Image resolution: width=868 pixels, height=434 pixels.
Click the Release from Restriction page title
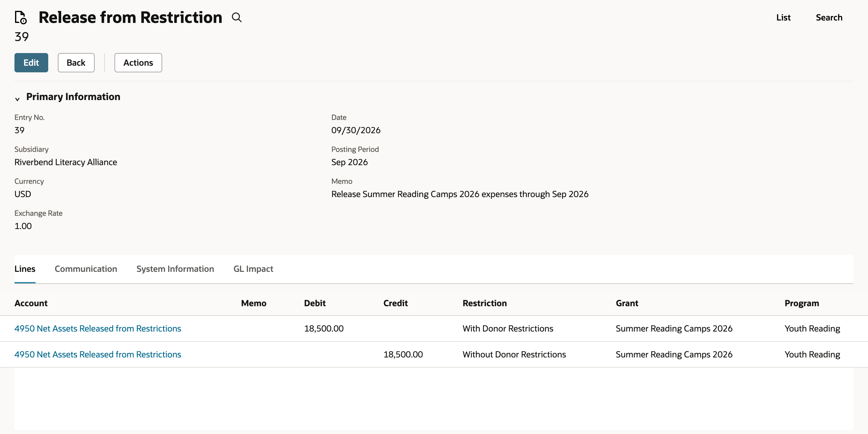[x=131, y=17]
